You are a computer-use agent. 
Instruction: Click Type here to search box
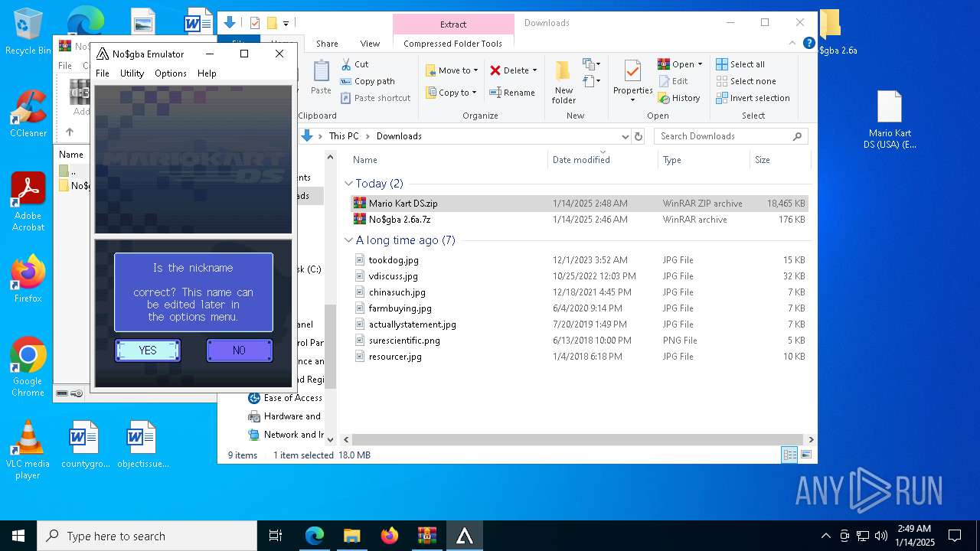[x=147, y=536]
